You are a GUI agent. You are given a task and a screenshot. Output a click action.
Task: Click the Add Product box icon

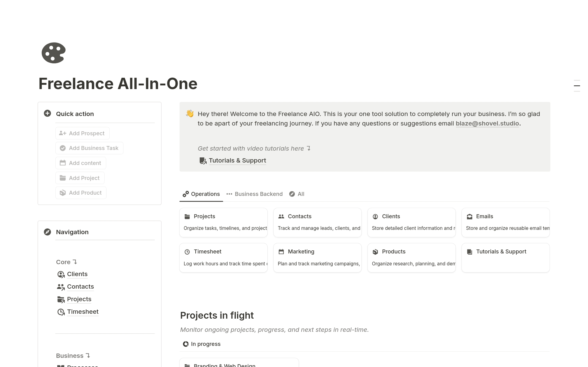point(63,193)
